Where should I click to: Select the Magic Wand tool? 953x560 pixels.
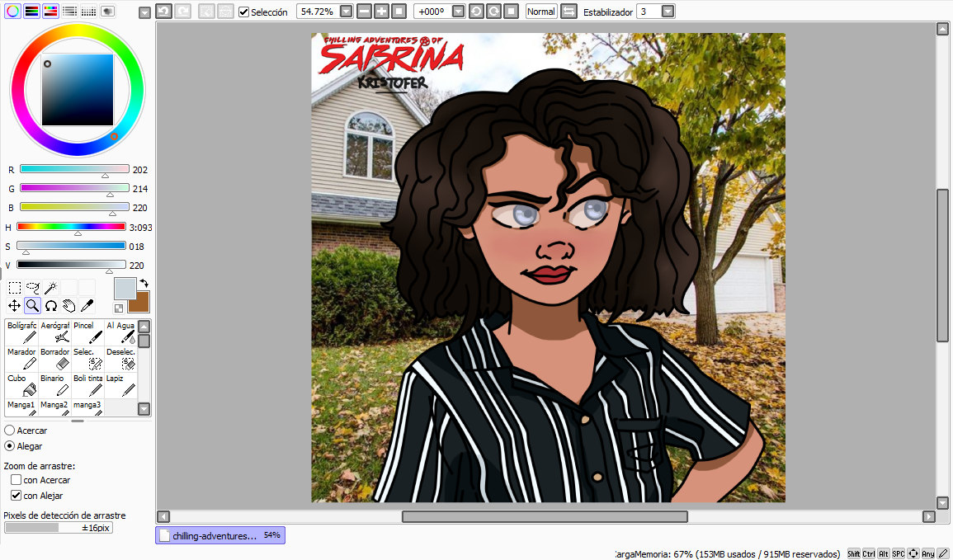coord(51,287)
